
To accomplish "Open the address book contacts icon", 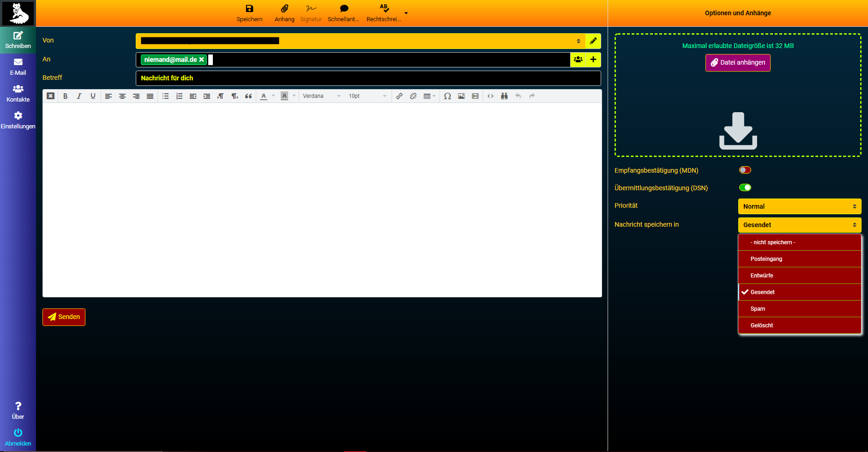I will coord(578,60).
